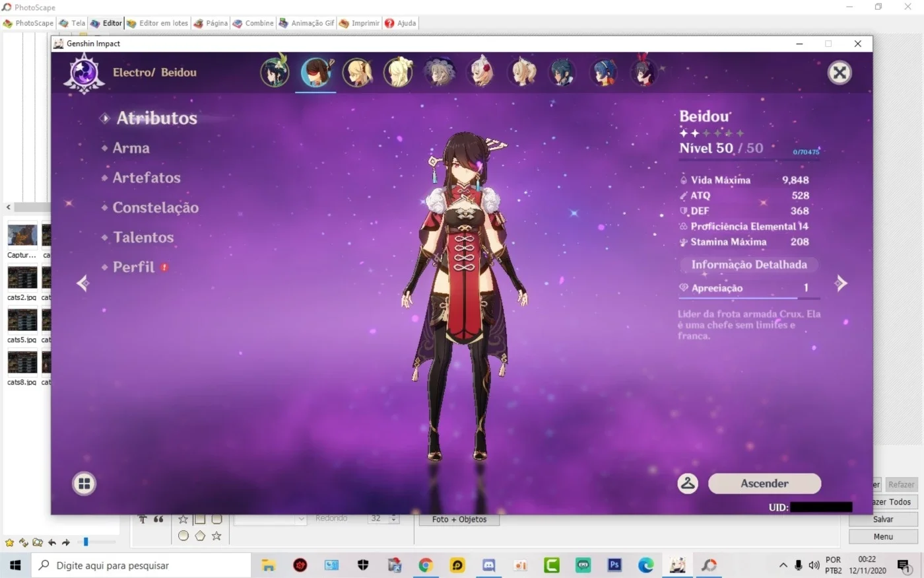
Task: Switch to the Tela tab in PhotoScape
Action: pos(73,23)
